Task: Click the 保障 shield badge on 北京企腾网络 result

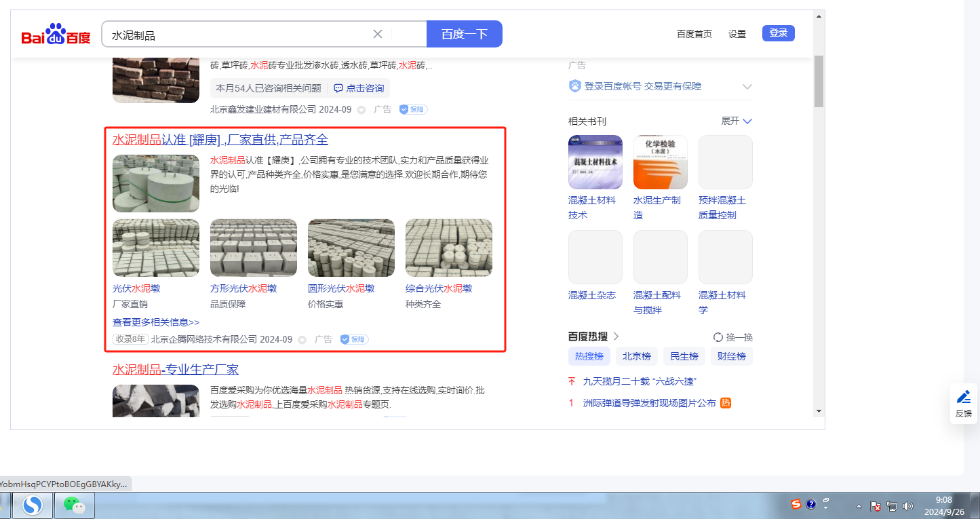Action: (x=354, y=339)
